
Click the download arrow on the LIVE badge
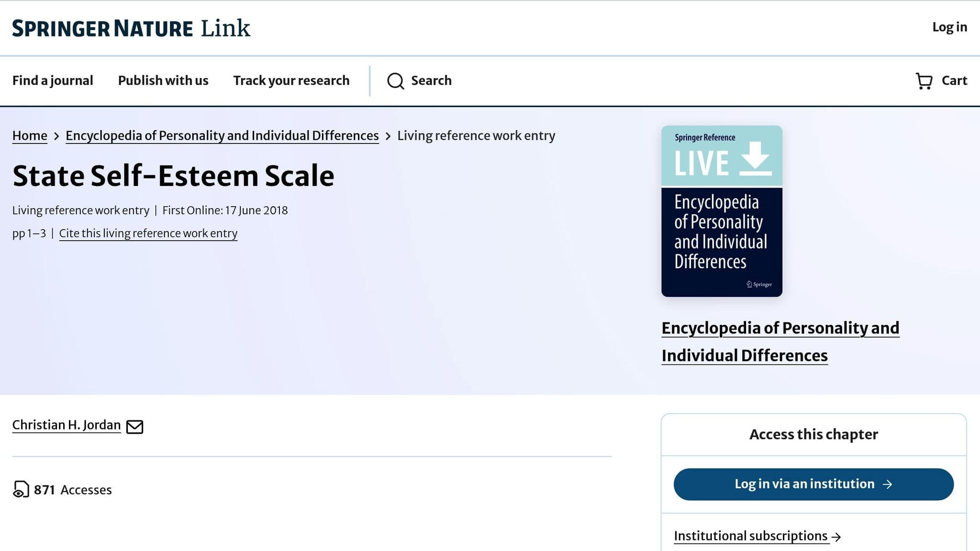point(755,159)
